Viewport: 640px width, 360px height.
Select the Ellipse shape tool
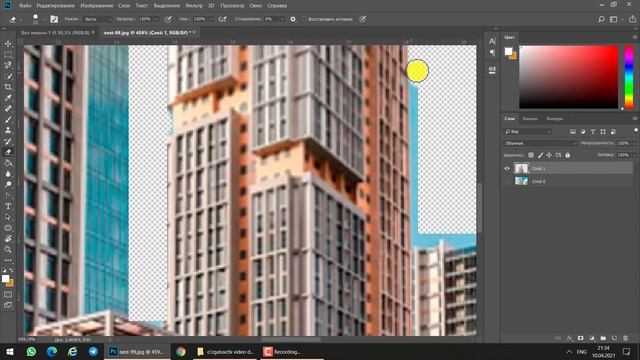click(x=8, y=228)
